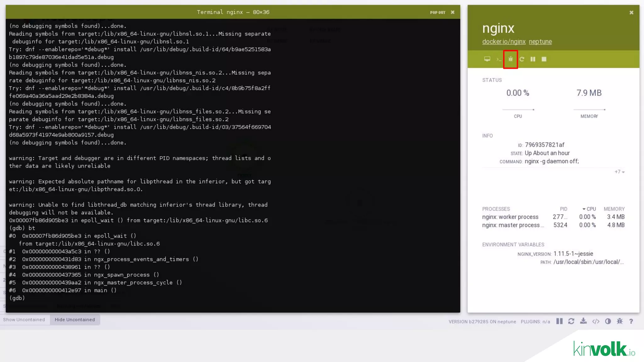Select Hide Uncontained option
The height and width of the screenshot is (362, 644).
(75, 320)
